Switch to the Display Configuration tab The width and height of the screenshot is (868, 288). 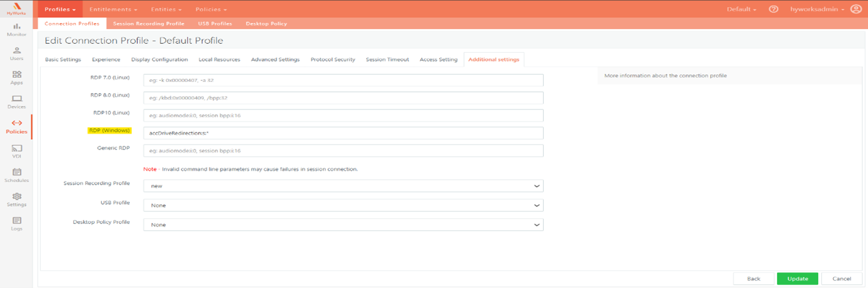tap(159, 60)
